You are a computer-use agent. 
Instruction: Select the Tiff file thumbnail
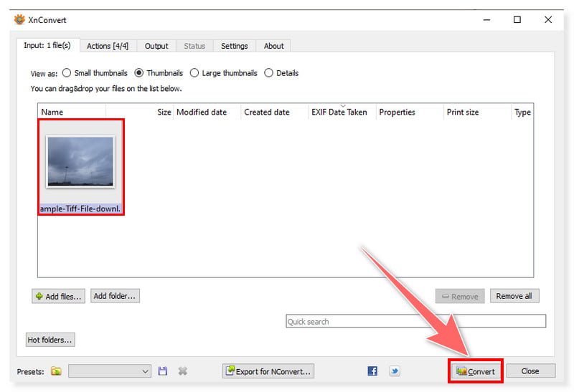[80, 163]
